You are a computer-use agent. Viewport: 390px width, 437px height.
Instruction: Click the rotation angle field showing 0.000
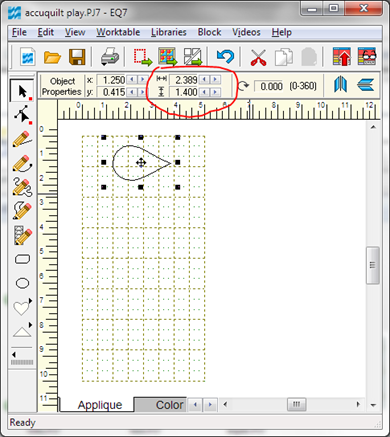click(x=268, y=86)
